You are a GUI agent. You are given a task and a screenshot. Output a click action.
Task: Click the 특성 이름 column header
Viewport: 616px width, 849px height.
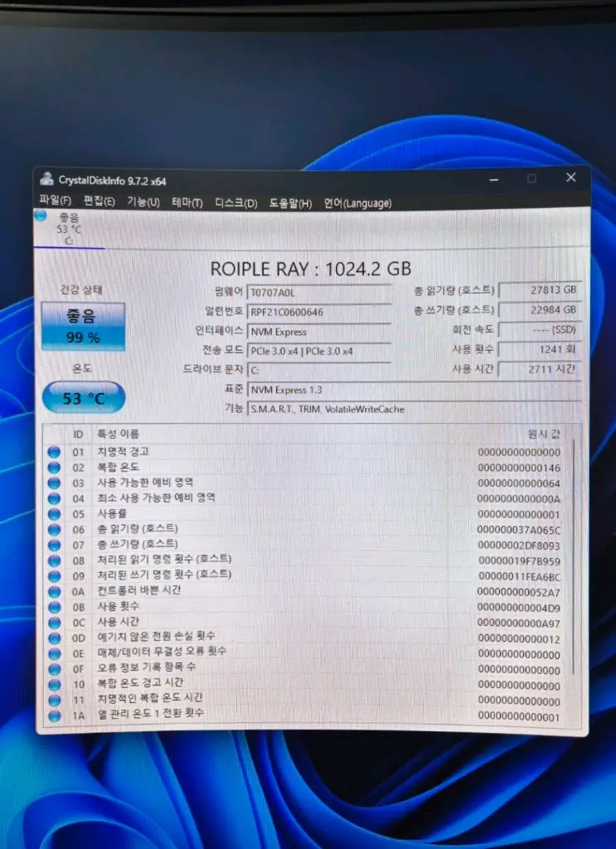(118, 434)
